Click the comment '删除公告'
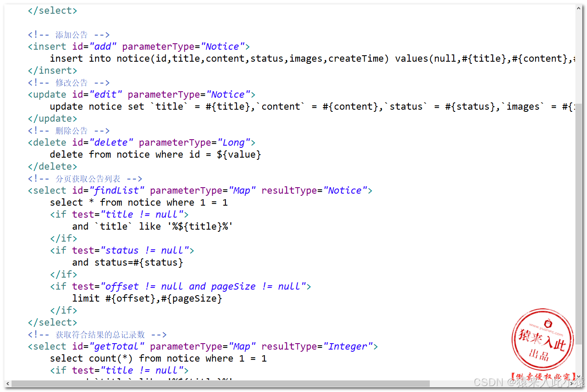Screen dimensions: 587x392 click(x=69, y=131)
